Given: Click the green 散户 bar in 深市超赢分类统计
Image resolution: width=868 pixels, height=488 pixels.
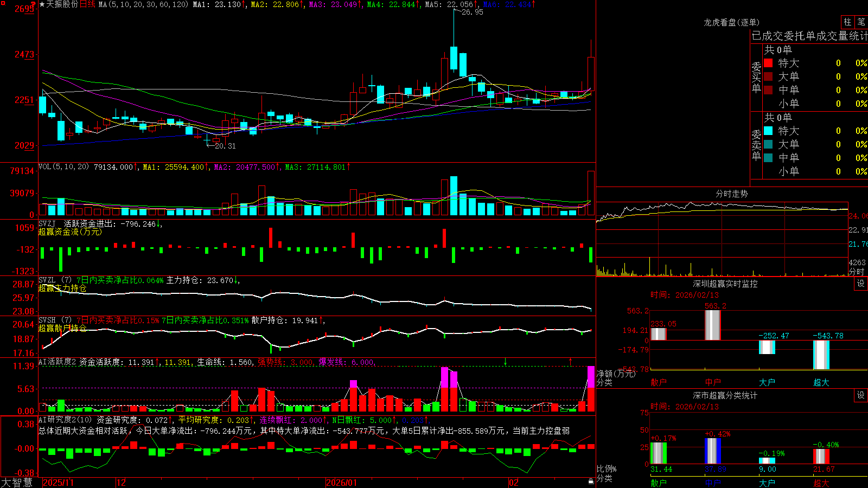Looking at the screenshot, I should 659,453.
